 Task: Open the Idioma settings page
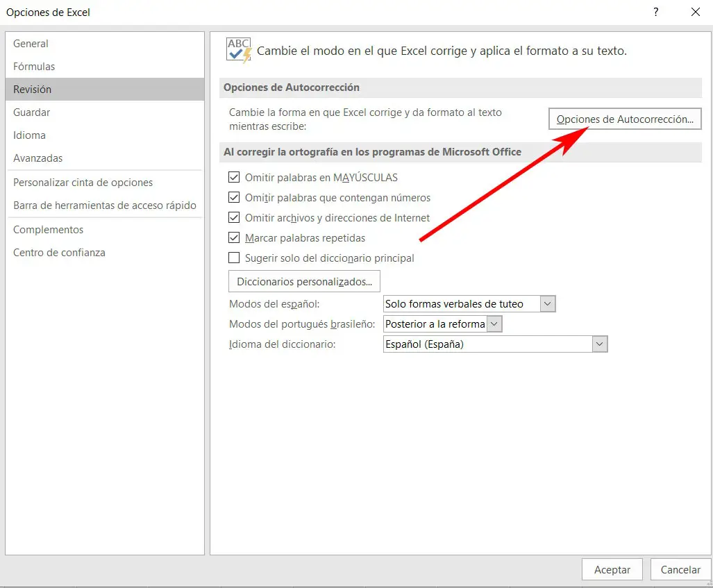pyautogui.click(x=105, y=135)
